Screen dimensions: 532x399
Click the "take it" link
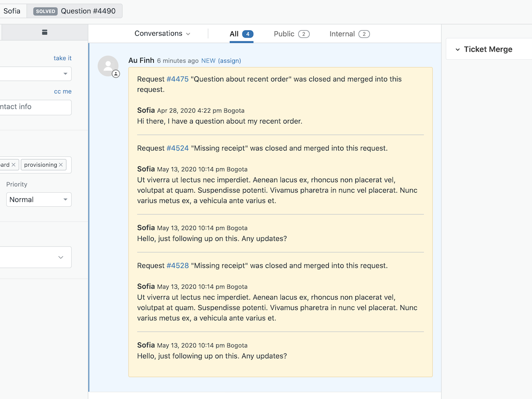62,58
